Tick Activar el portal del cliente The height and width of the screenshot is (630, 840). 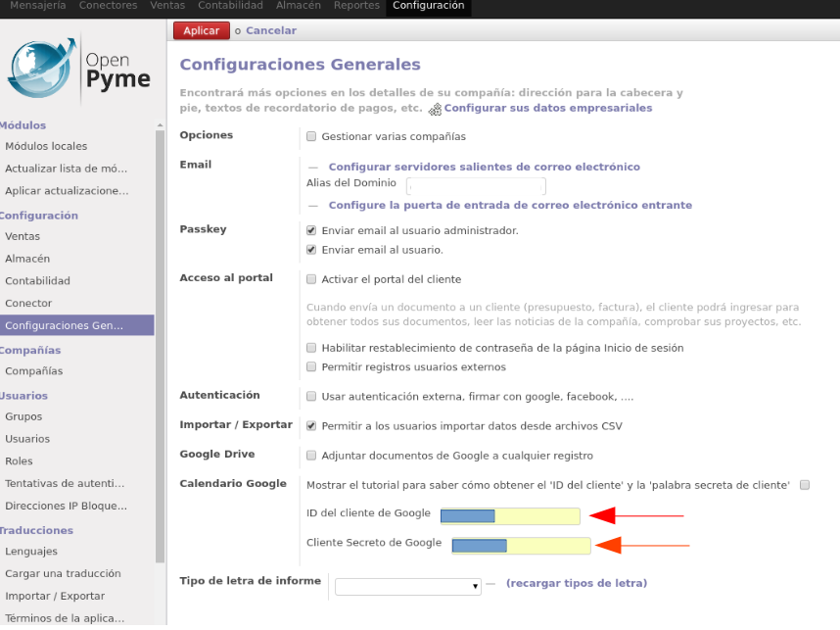tap(311, 279)
